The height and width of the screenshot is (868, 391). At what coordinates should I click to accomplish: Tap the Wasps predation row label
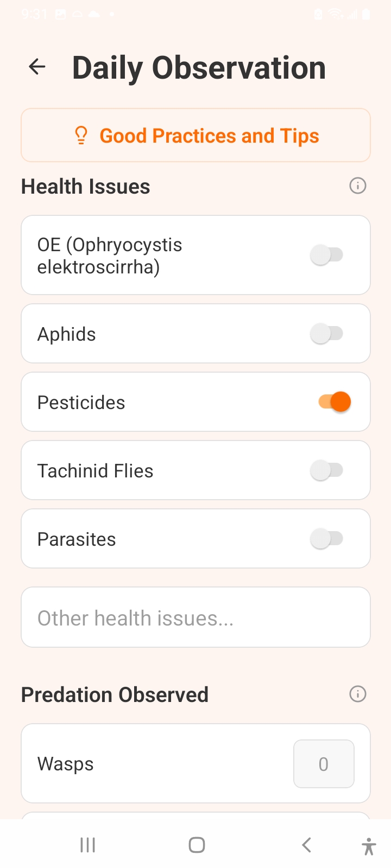coord(66,764)
